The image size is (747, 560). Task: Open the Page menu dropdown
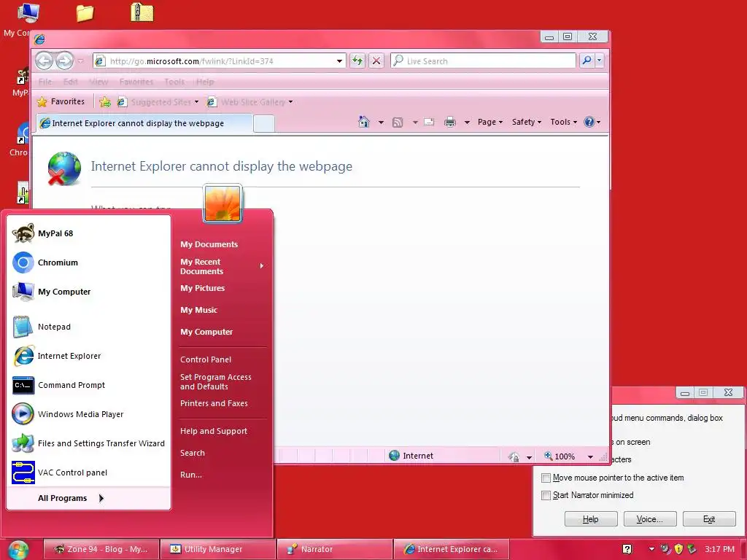[490, 122]
